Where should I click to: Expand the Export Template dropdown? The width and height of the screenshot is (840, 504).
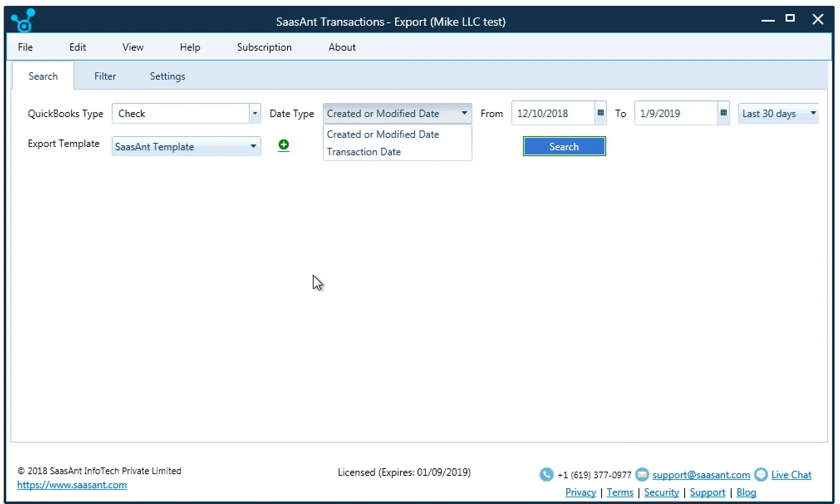tap(253, 146)
